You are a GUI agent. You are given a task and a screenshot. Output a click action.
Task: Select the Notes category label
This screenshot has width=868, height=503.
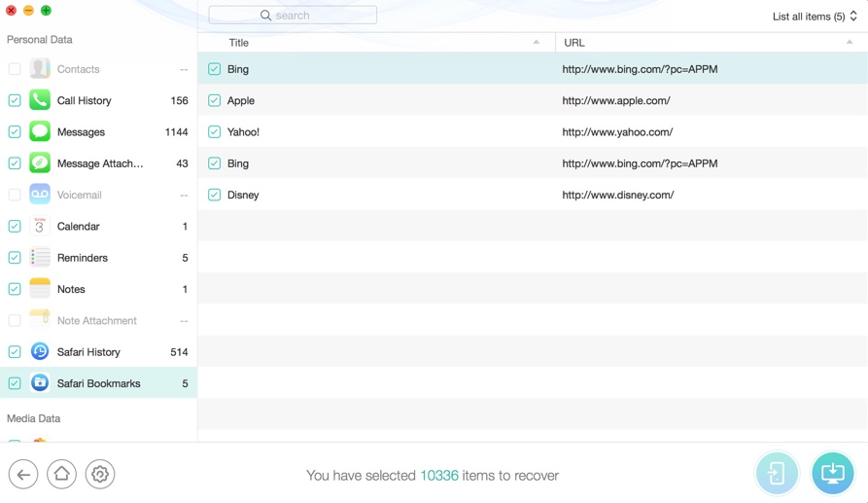pyautogui.click(x=71, y=289)
